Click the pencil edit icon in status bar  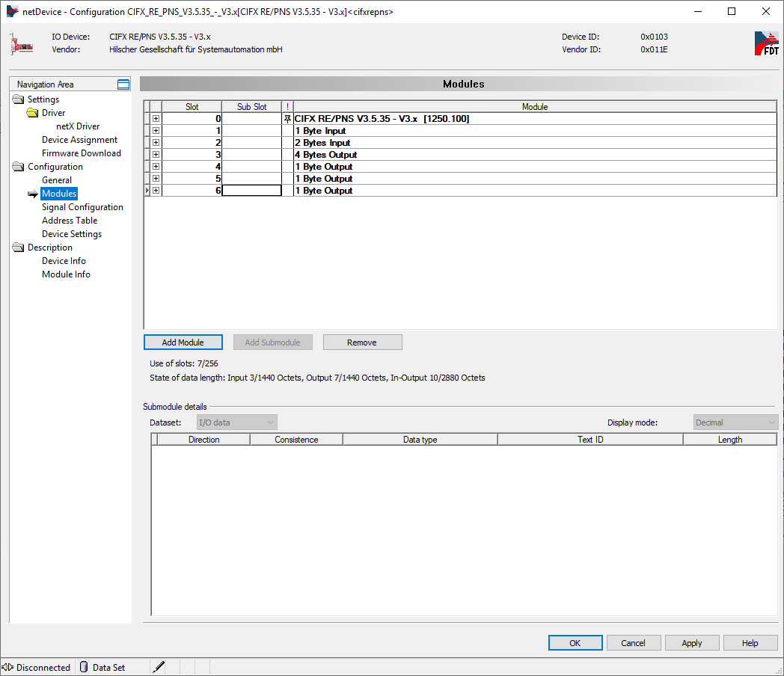tap(159, 667)
